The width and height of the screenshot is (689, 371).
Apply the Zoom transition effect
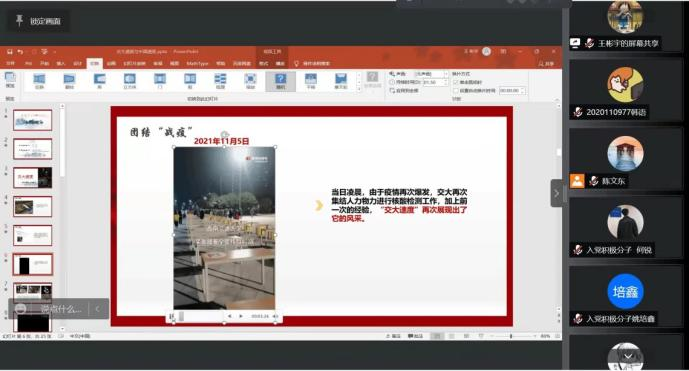pos(250,81)
